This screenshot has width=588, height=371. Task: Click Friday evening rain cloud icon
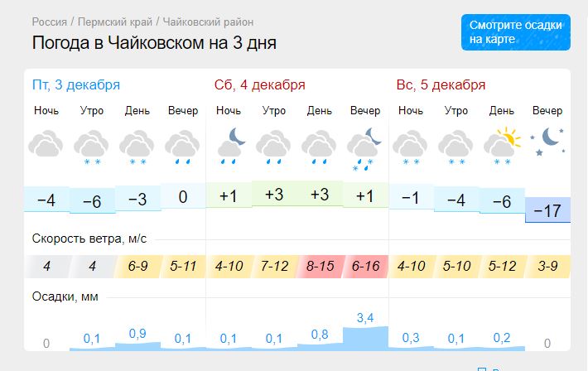click(182, 147)
